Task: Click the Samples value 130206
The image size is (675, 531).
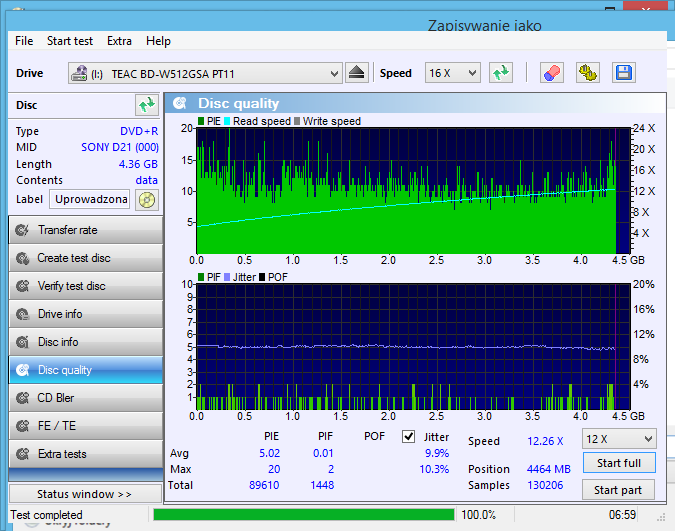Action: pyautogui.click(x=545, y=485)
